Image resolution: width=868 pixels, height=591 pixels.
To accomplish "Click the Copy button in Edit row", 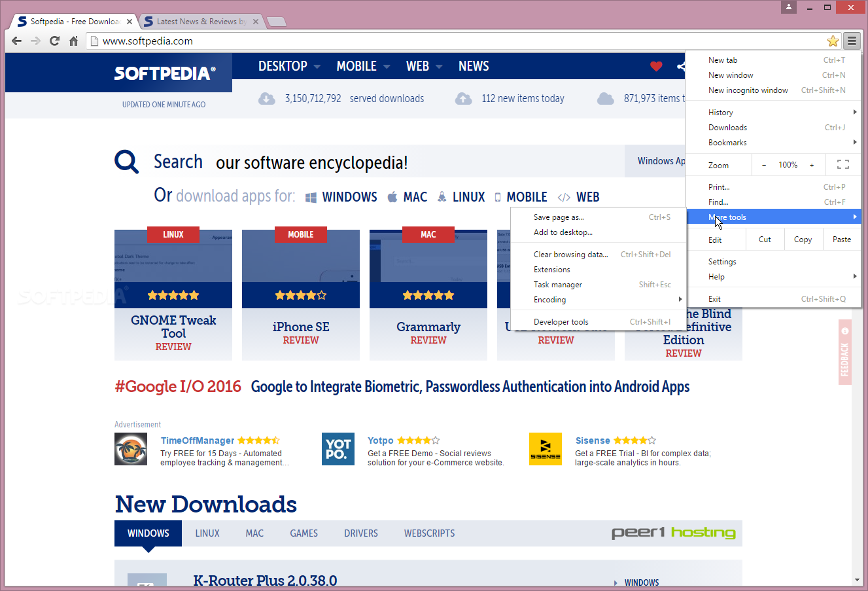I will [803, 240].
